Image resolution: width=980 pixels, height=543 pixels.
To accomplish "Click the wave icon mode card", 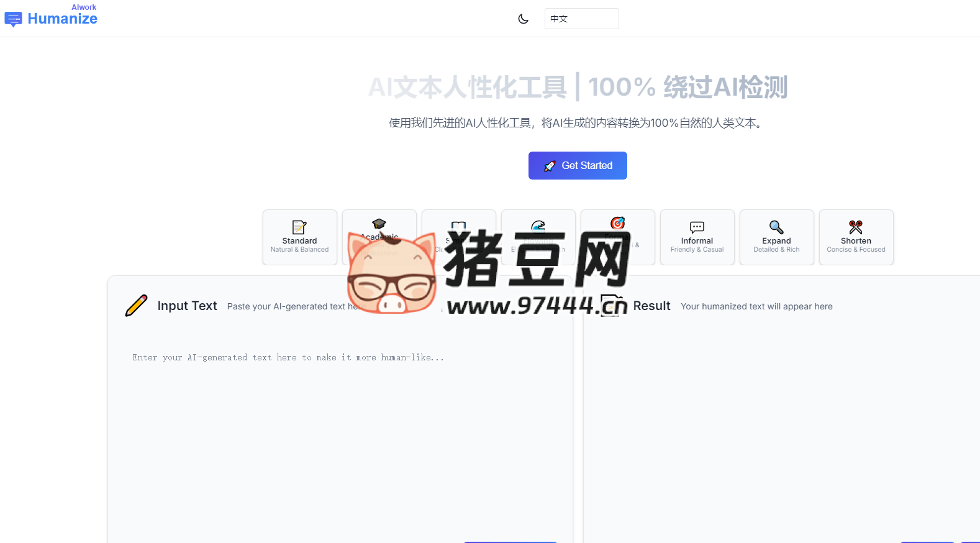I will pos(538,237).
